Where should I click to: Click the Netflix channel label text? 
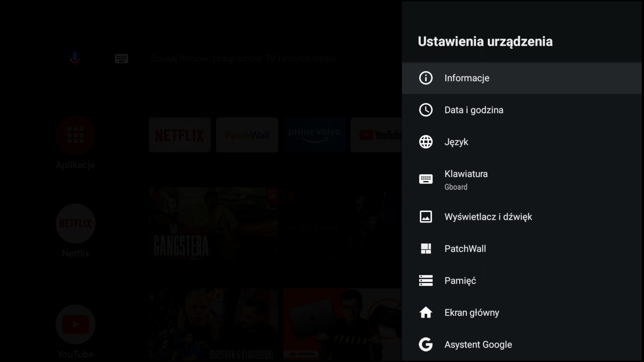pos(76,253)
